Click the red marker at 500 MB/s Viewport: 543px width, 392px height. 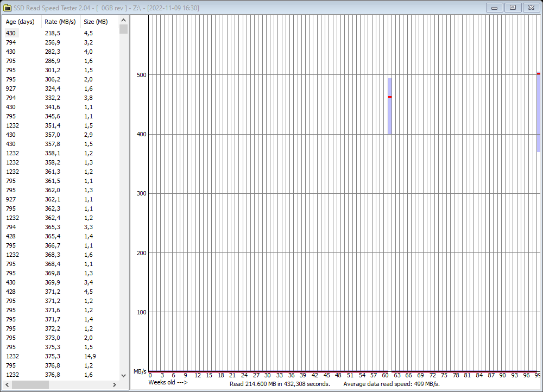(537, 73)
